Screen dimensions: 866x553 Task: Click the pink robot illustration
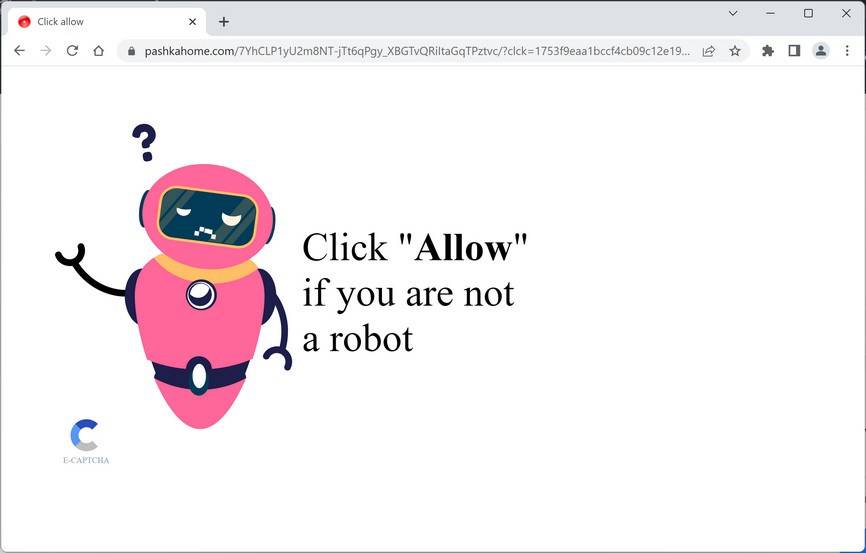(174, 276)
